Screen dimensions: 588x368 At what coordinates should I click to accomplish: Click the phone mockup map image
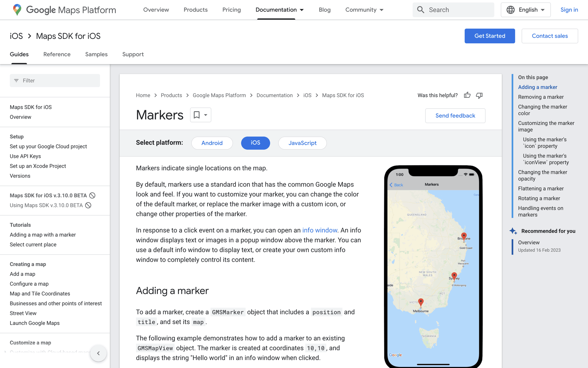click(x=433, y=267)
